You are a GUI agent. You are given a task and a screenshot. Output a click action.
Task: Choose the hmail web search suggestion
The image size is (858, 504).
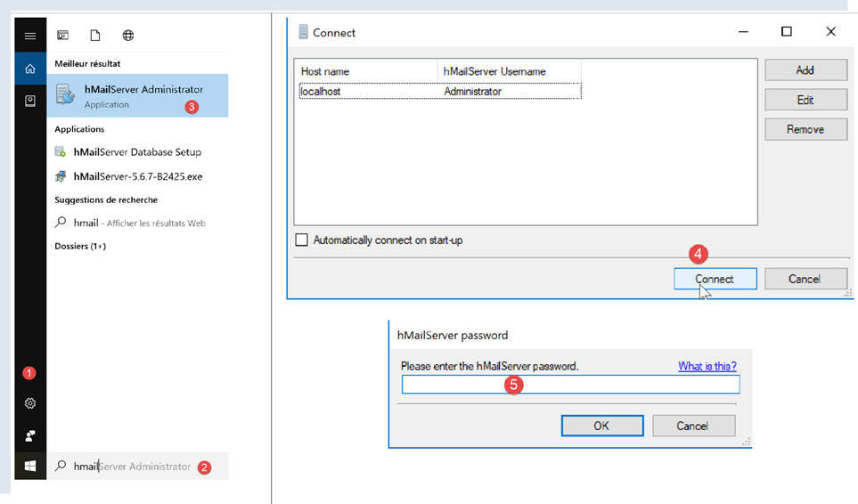[134, 223]
